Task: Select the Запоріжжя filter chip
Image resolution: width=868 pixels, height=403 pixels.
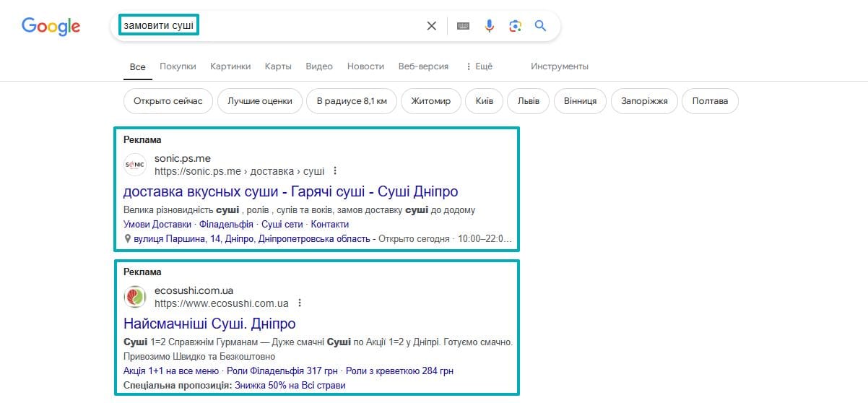Action: pos(645,101)
